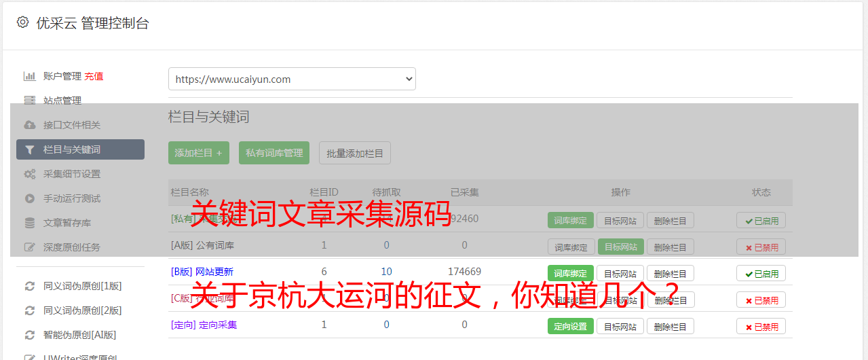This screenshot has height=360, width=868.
Task: Click the 174669 collected count cell
Action: pos(464,272)
